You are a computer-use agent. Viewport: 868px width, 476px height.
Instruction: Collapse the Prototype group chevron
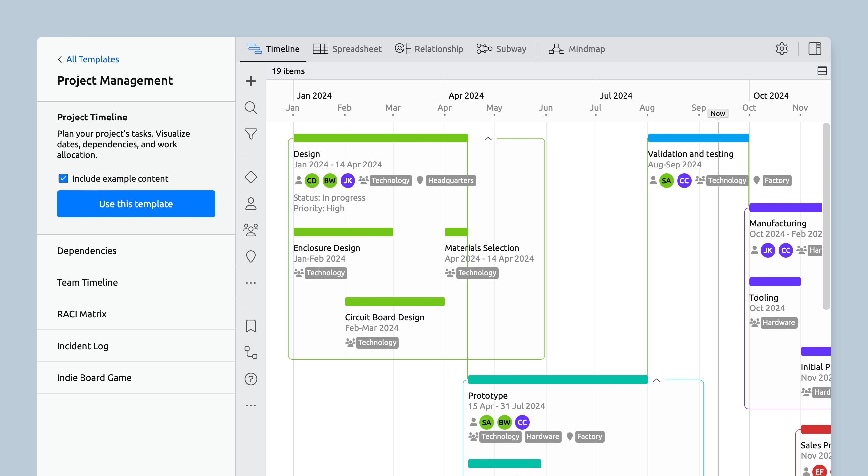pyautogui.click(x=656, y=380)
